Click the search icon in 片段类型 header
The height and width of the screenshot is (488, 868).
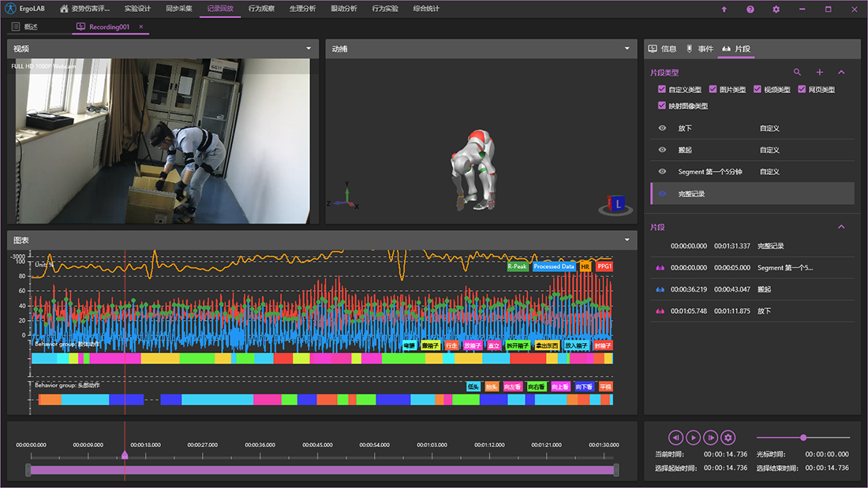coord(797,73)
